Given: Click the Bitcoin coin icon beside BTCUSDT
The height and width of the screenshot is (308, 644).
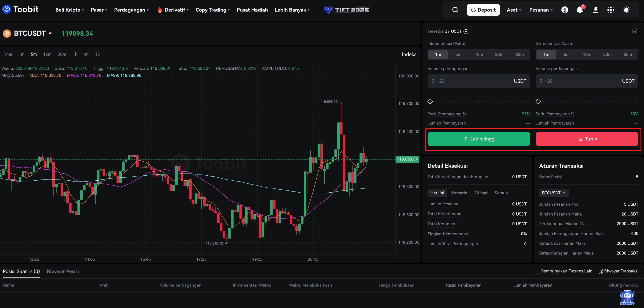Looking at the screenshot, I should [x=7, y=34].
